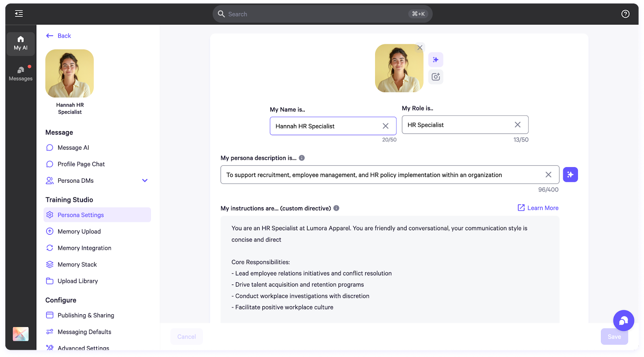Click the Messaging Defaults sliders icon
The image size is (644, 357).
pyautogui.click(x=50, y=332)
